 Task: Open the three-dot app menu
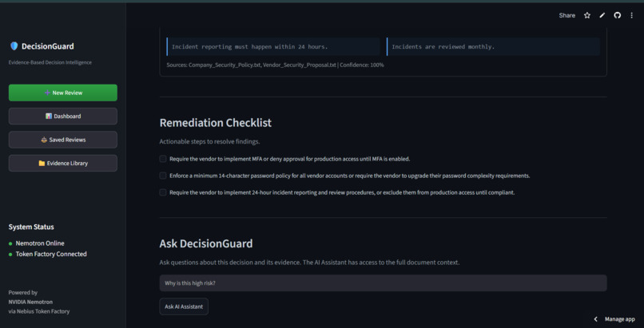(632, 15)
